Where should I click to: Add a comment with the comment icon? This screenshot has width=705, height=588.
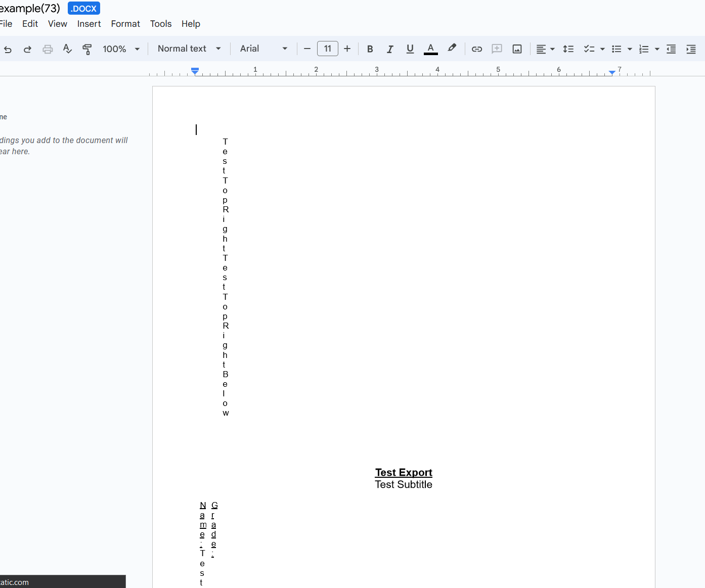[x=497, y=49]
